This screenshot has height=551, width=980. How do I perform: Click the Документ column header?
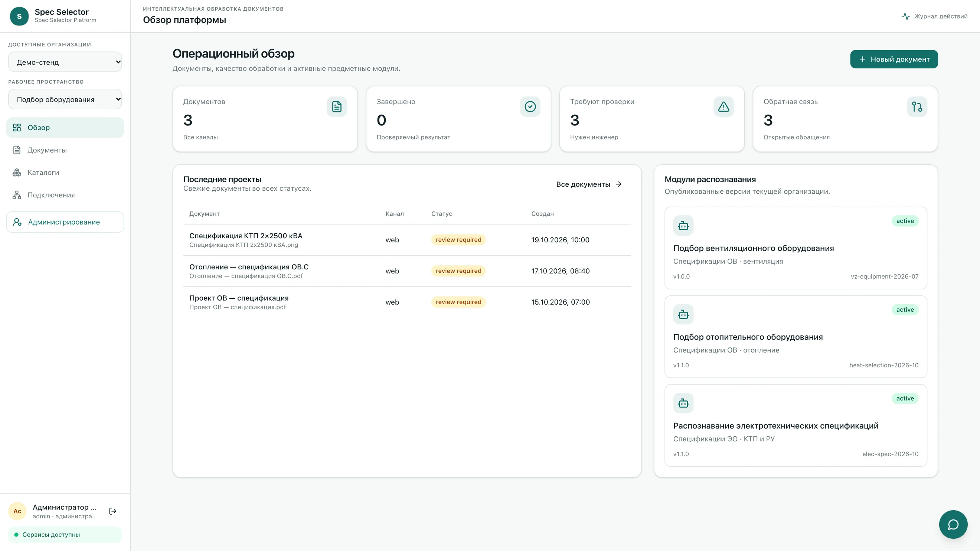[204, 214]
